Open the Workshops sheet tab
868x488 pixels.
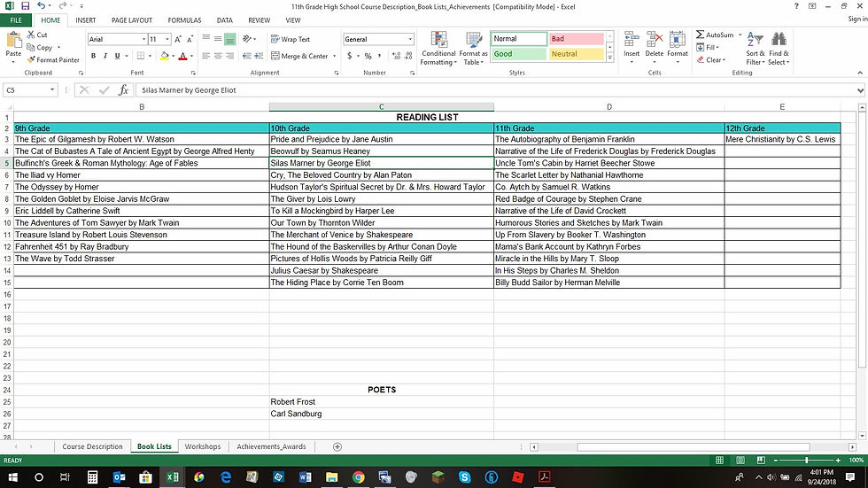[x=203, y=446]
